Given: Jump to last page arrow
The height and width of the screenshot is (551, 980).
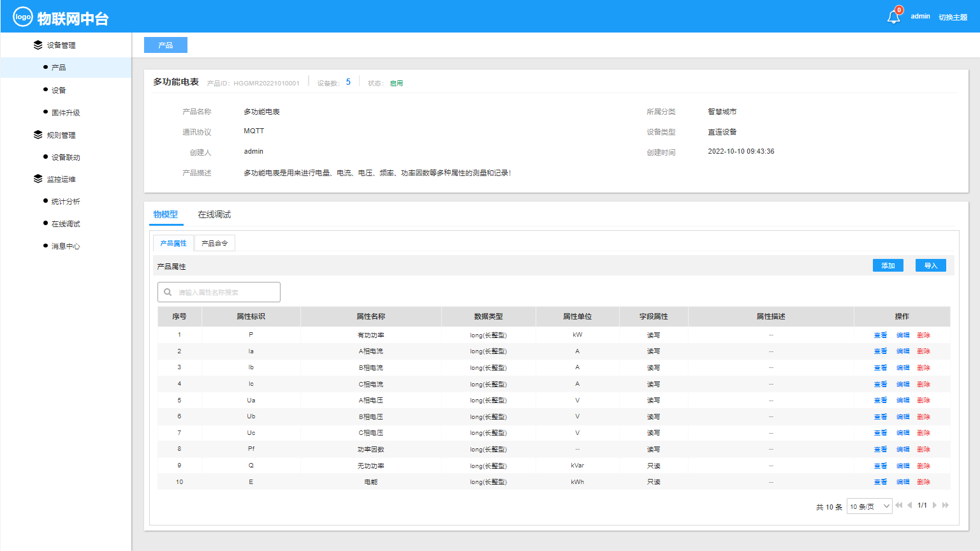Looking at the screenshot, I should pyautogui.click(x=946, y=505).
